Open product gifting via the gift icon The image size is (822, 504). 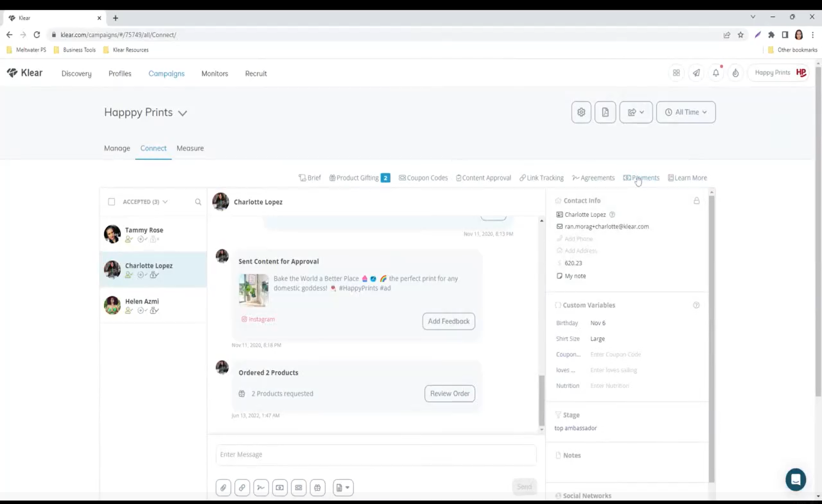click(x=318, y=487)
